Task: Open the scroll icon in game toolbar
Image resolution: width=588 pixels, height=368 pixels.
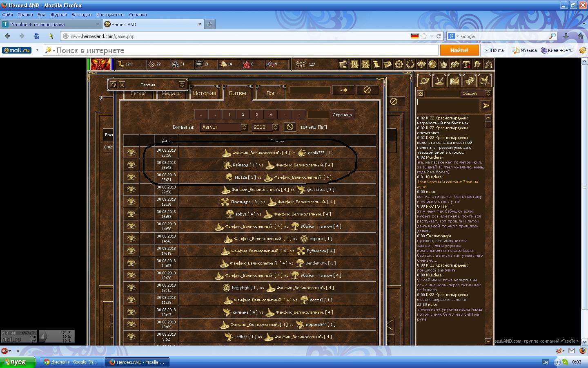Action: point(376,64)
